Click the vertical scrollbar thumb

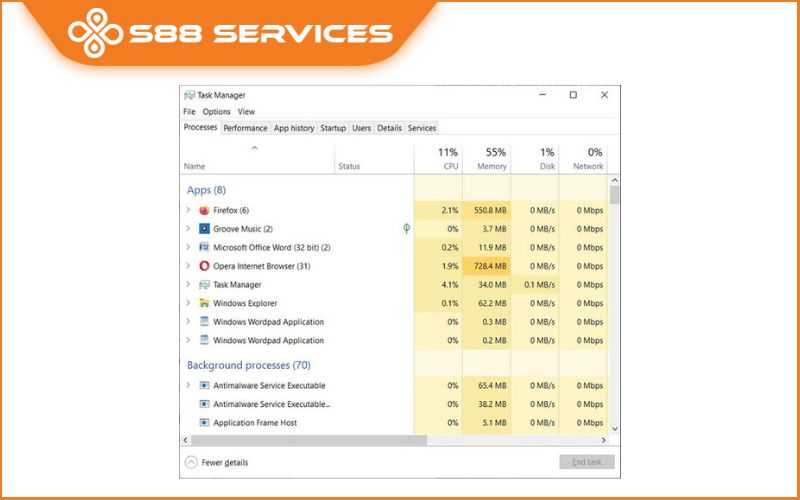coord(615,195)
